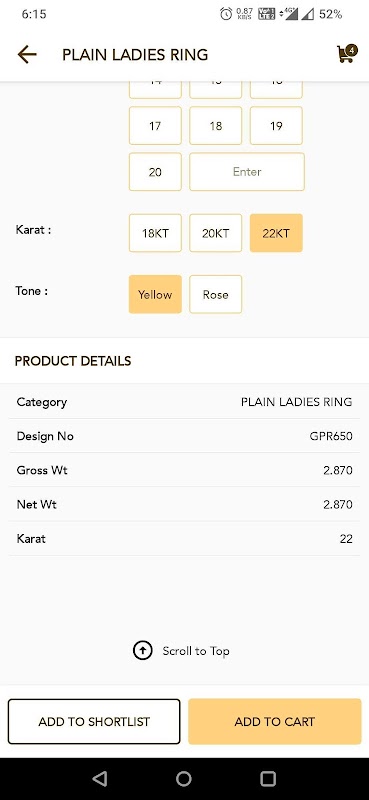Click the ADD TO SHORTLIST button
369x800 pixels.
point(94,721)
